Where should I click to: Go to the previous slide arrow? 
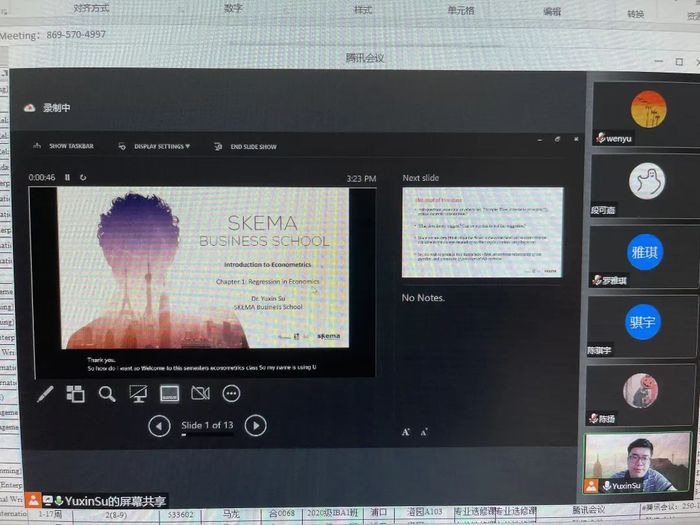coord(159,426)
